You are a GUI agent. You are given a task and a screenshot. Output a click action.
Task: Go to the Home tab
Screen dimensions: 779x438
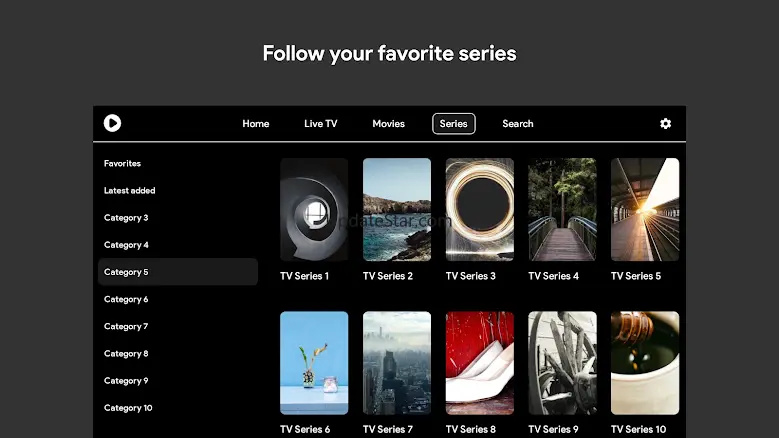coord(256,124)
